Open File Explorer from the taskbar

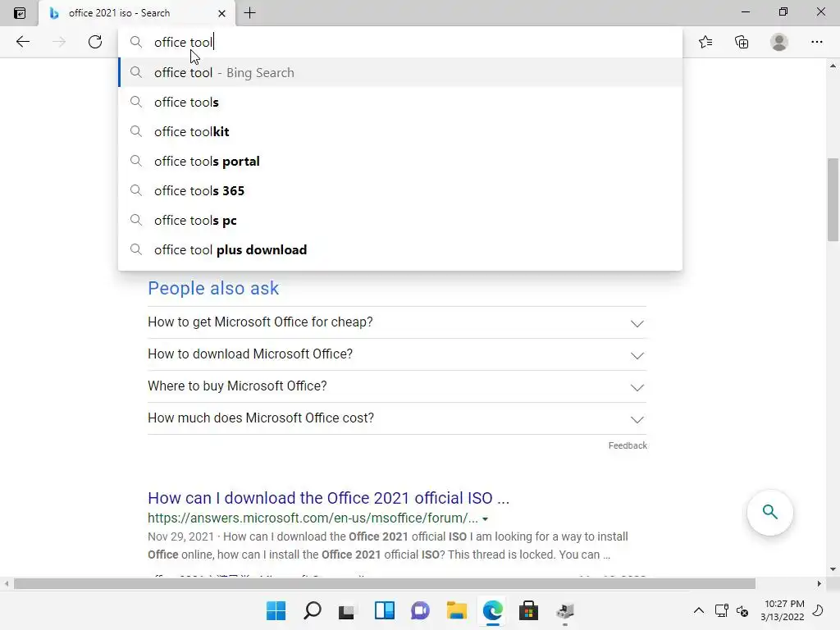456,610
